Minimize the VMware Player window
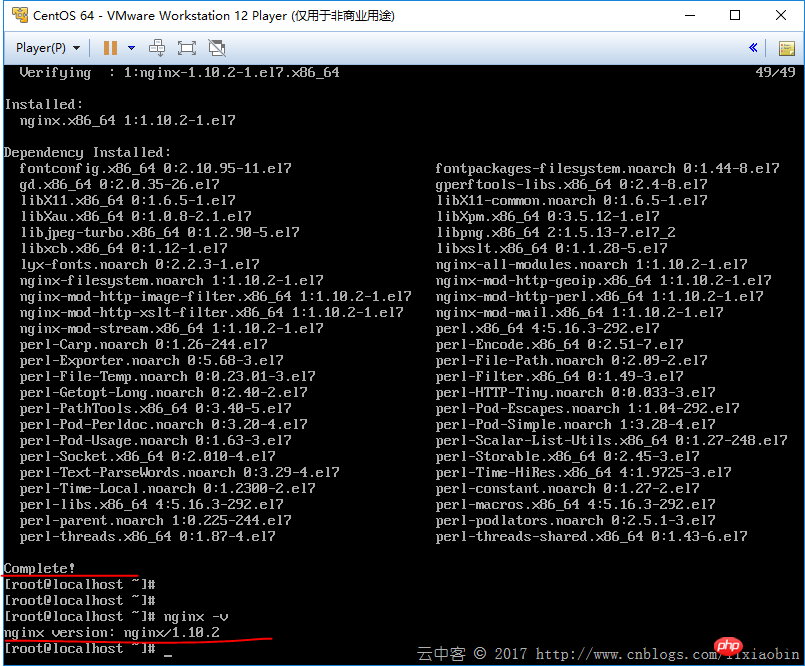This screenshot has width=805, height=666. 690,15
